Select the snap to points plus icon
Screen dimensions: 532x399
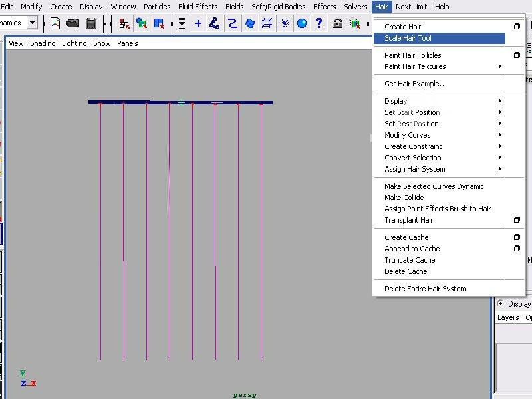198,23
